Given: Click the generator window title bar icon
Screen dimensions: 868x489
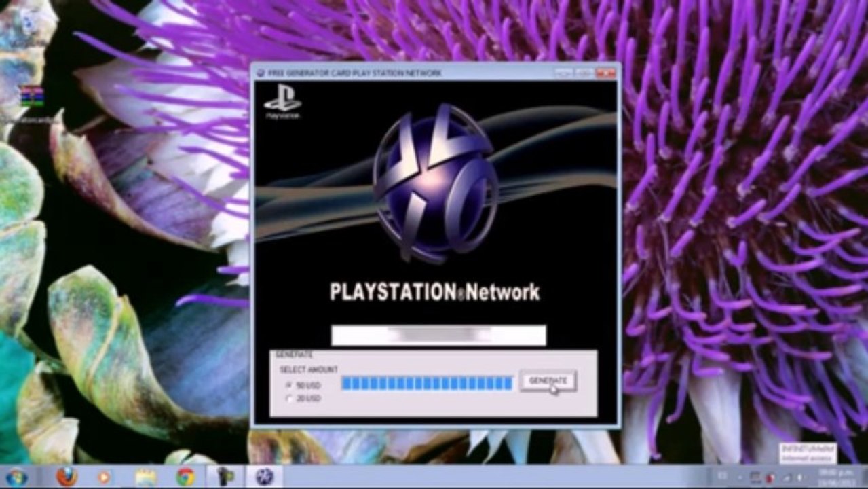Looking at the screenshot, I should (262, 73).
